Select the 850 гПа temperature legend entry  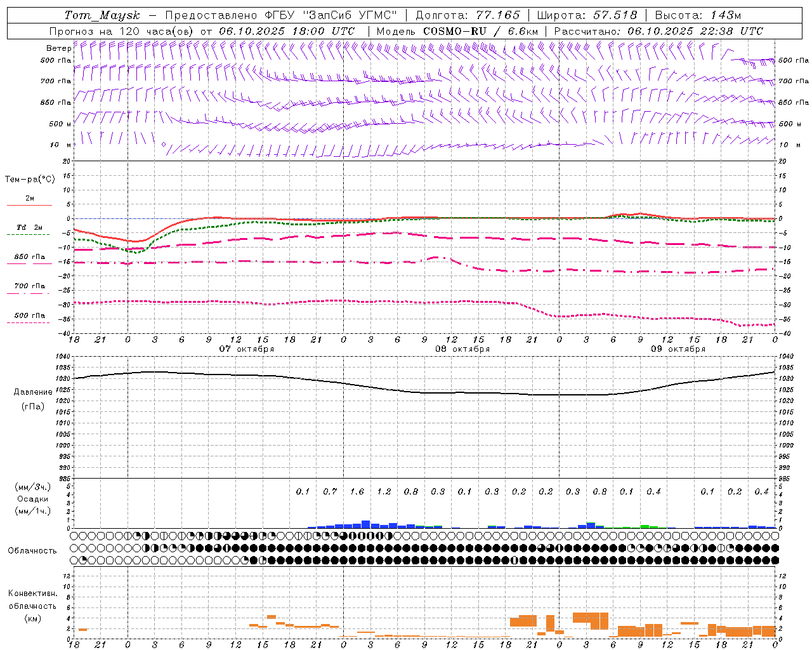pyautogui.click(x=30, y=257)
